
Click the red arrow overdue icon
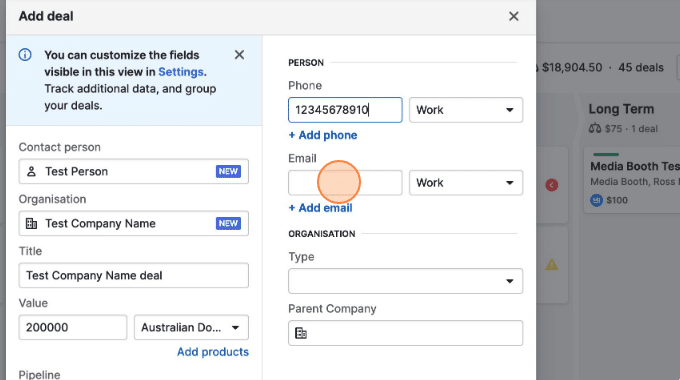[x=552, y=185]
